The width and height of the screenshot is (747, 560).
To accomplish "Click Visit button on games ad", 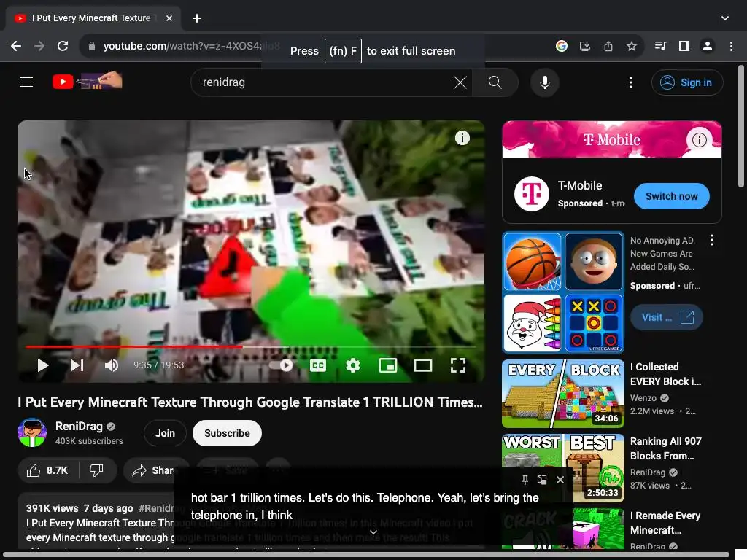I will coord(667,317).
